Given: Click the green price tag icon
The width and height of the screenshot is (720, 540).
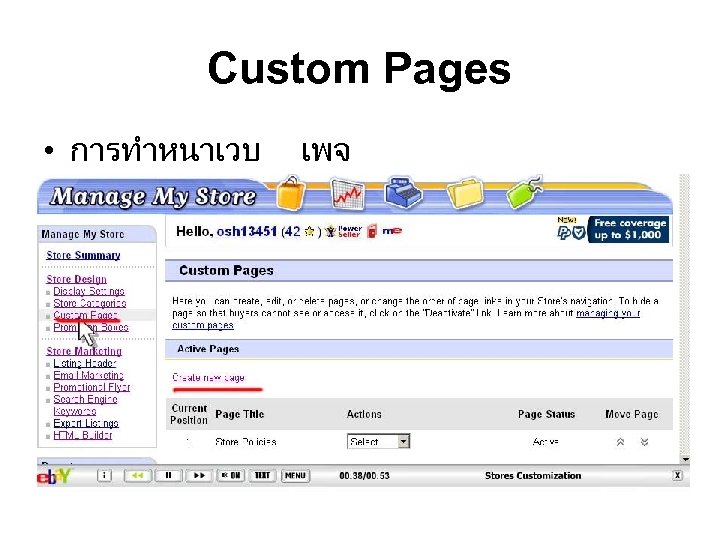Looking at the screenshot, I should click(x=524, y=191).
